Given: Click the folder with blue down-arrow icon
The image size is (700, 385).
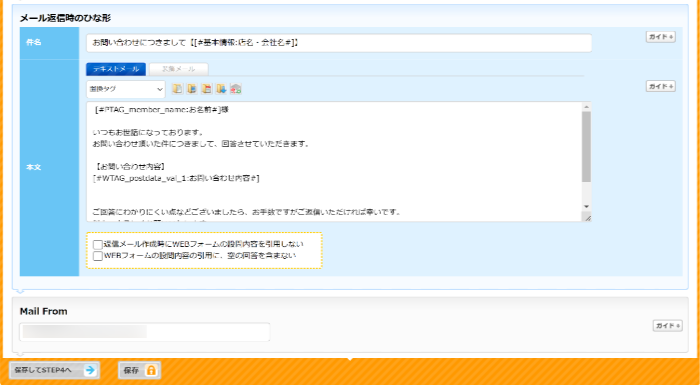Looking at the screenshot, I should pyautogui.click(x=221, y=89).
